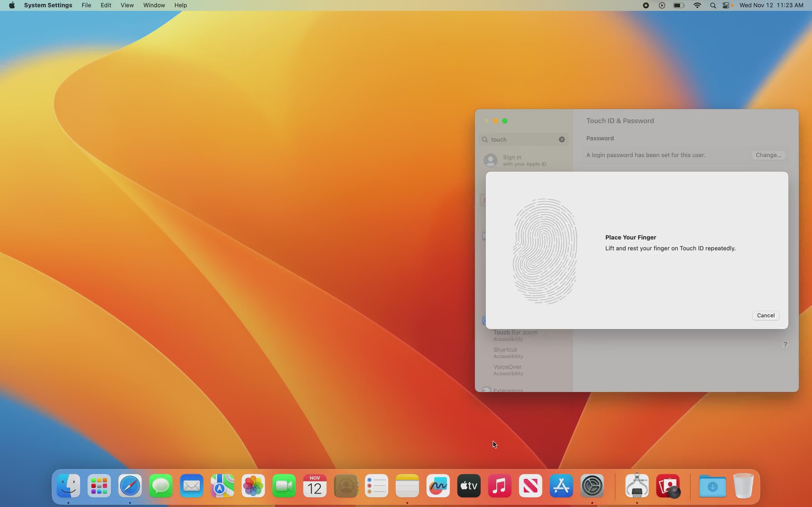The width and height of the screenshot is (812, 507).
Task: Open the Downloads folder in the Dock
Action: 713,485
